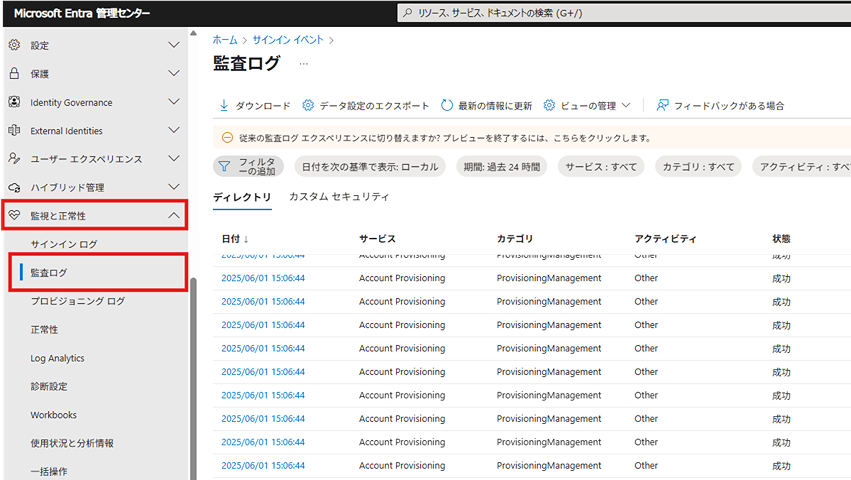851x480 pixels.
Task: Expand External Identities chevron
Action: 174,130
